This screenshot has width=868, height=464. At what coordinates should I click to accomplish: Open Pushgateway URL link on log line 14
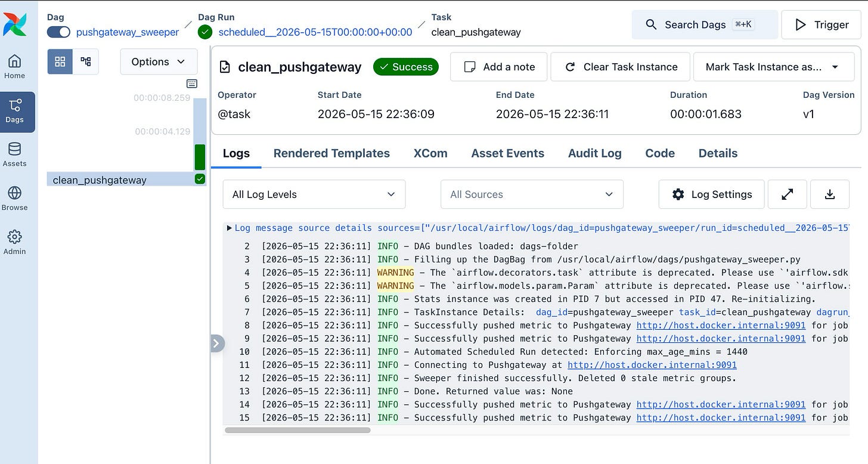pyautogui.click(x=721, y=404)
